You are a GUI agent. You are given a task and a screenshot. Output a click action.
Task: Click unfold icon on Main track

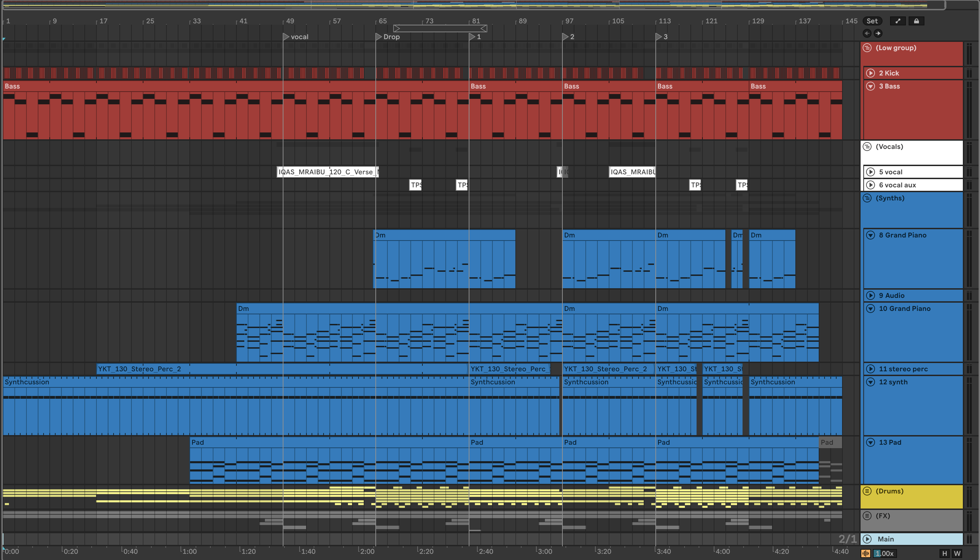pyautogui.click(x=867, y=539)
